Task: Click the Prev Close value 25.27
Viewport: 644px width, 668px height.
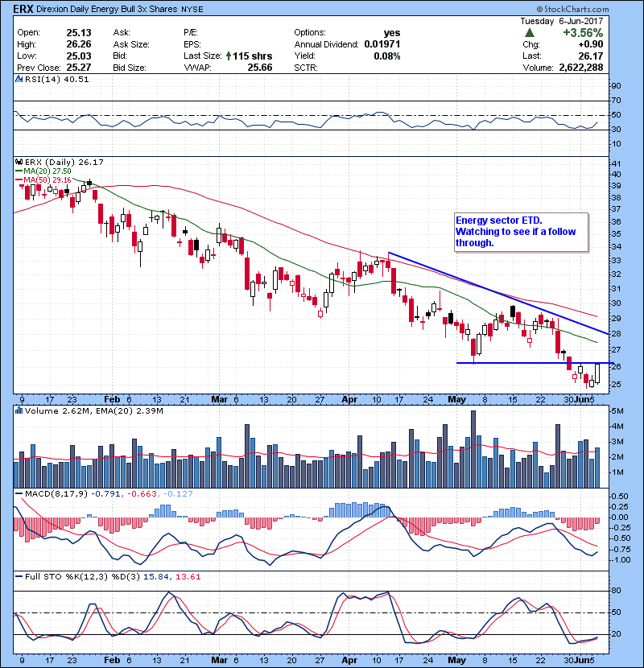Action: coord(79,68)
